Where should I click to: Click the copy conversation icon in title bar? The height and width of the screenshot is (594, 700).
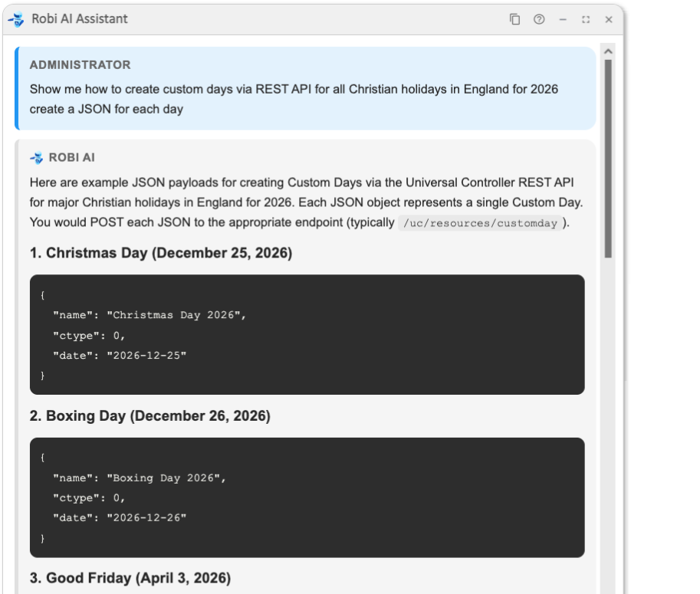(515, 19)
